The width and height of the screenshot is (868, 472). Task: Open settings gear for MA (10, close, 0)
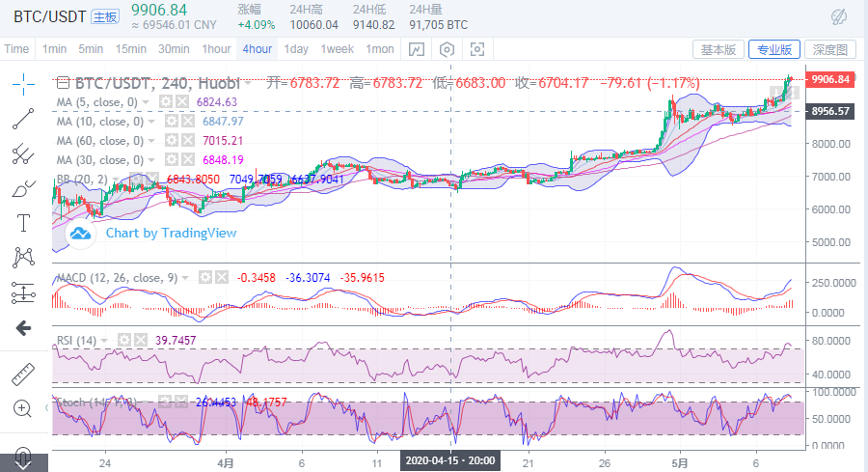[172, 122]
